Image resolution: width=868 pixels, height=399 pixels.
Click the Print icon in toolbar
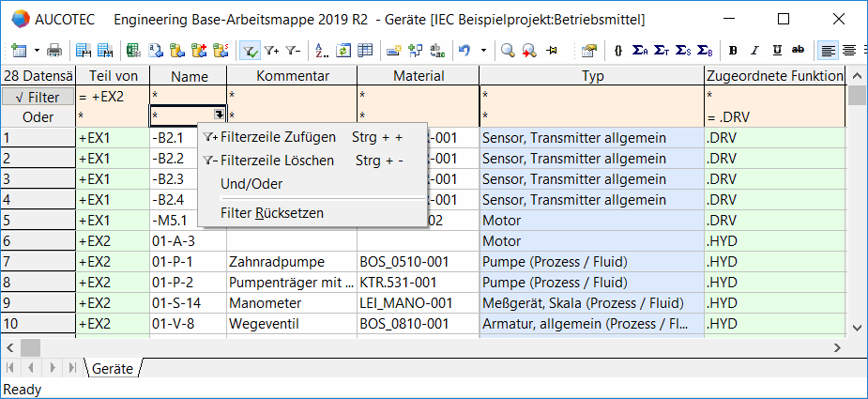pos(54,51)
